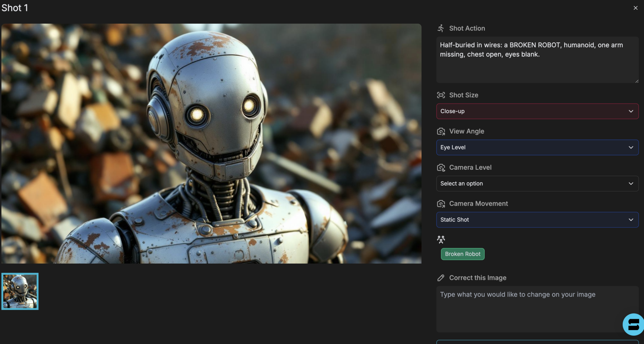
Task: Close the Shot 1 panel
Action: pyautogui.click(x=636, y=8)
